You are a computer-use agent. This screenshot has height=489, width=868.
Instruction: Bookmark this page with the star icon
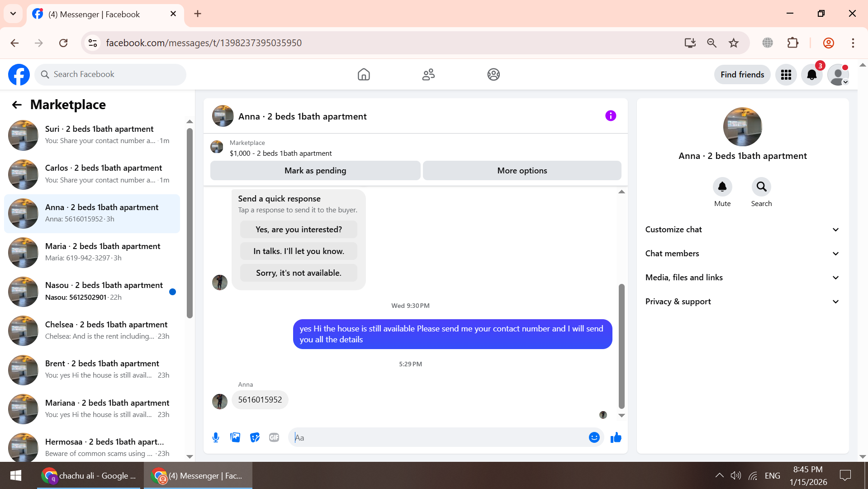tap(734, 43)
